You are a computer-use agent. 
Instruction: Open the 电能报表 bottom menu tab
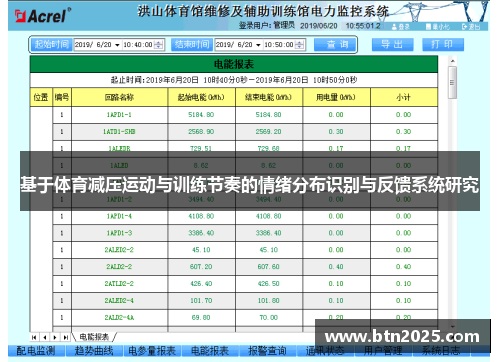(x=210, y=351)
